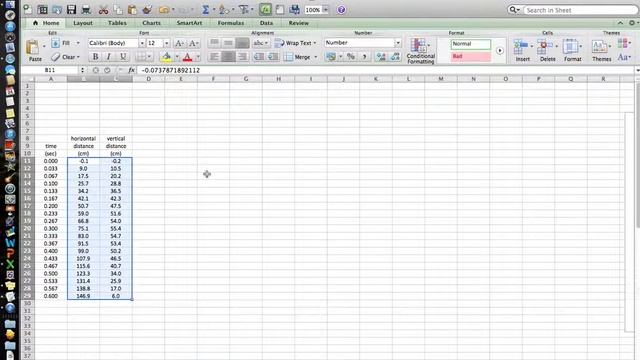Align text left toggle

[214, 57]
